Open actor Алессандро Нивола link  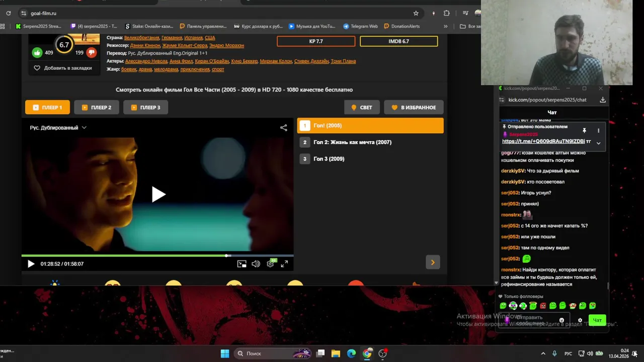coord(146,61)
